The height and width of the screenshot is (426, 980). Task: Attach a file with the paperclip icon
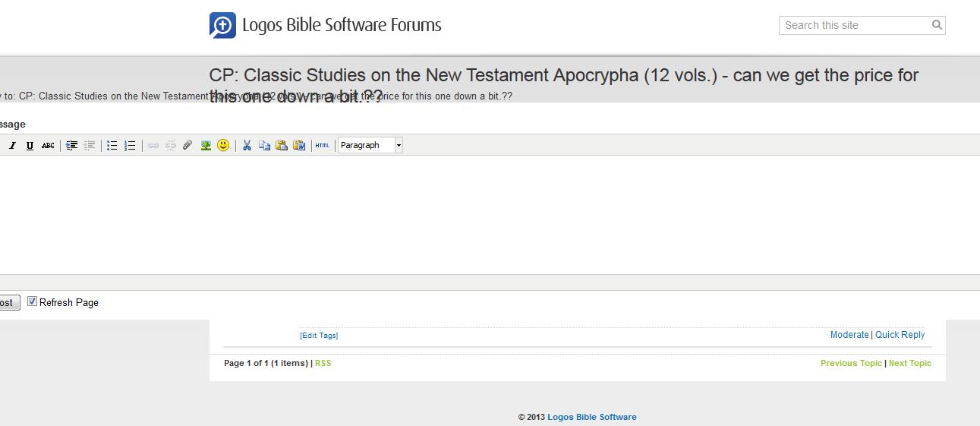[x=187, y=145]
